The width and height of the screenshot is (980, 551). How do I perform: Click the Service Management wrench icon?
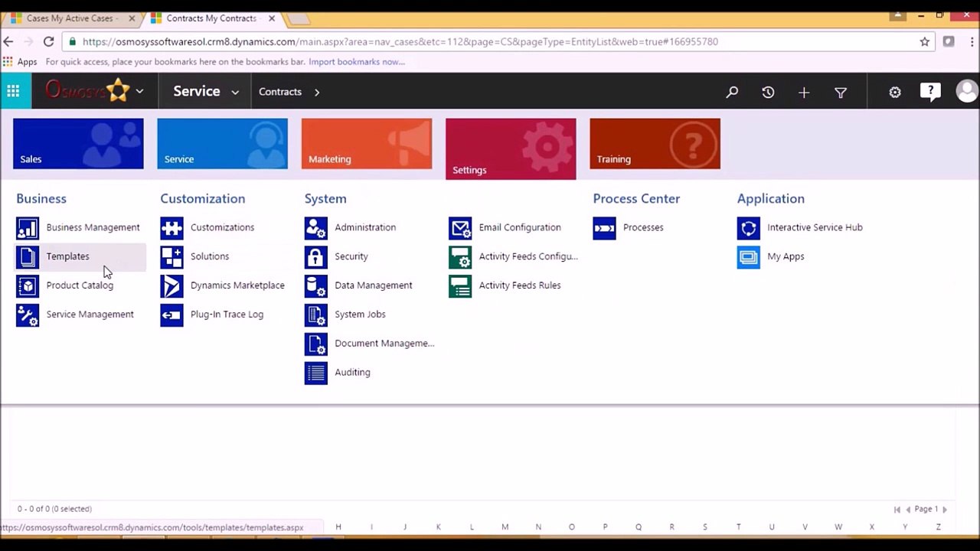click(x=28, y=315)
